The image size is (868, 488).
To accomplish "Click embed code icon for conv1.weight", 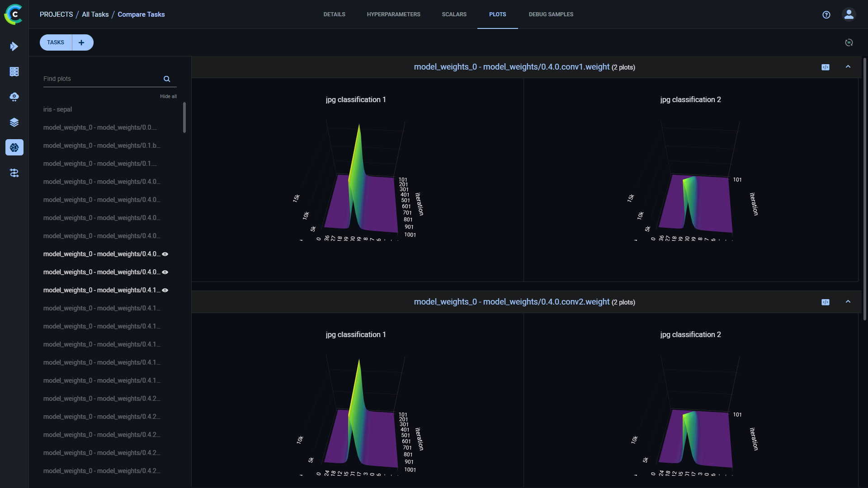I will tap(826, 67).
